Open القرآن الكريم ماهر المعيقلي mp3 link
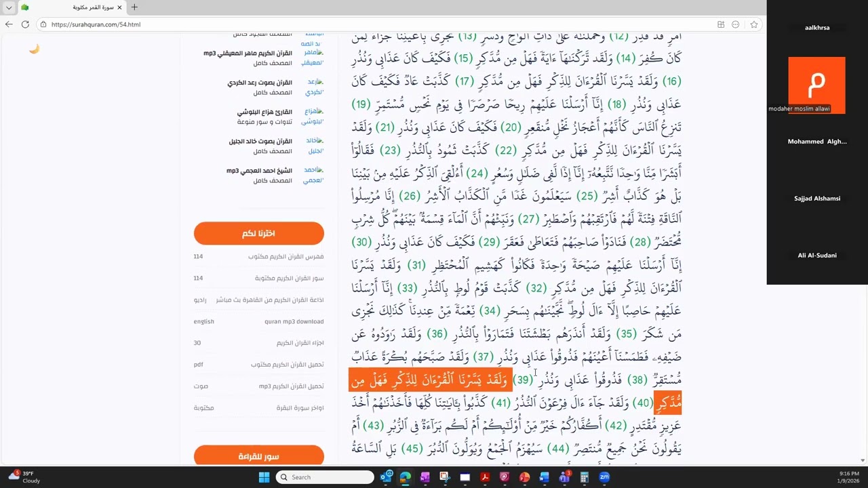 click(248, 53)
